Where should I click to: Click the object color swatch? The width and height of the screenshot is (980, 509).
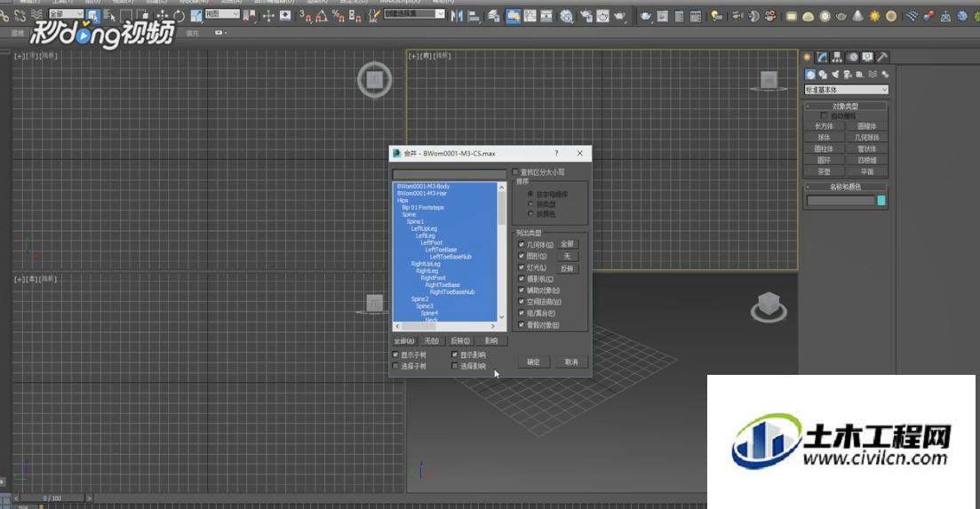coord(881,201)
